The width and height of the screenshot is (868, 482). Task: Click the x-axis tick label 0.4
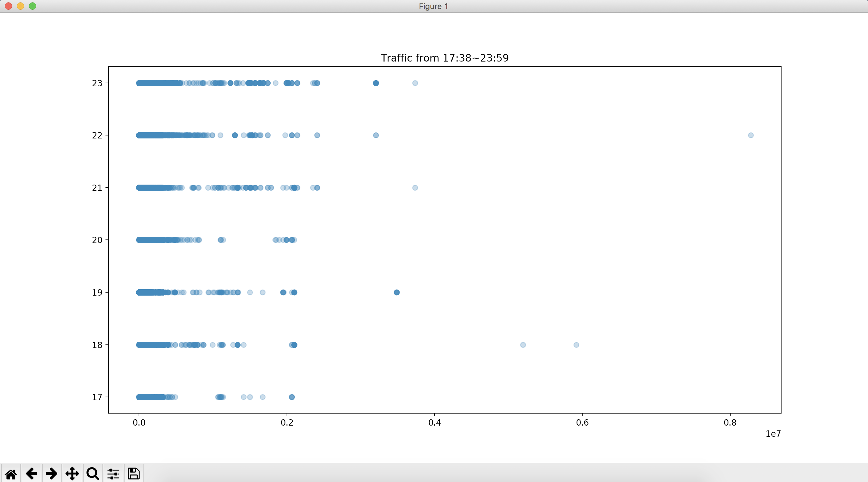tap(434, 423)
